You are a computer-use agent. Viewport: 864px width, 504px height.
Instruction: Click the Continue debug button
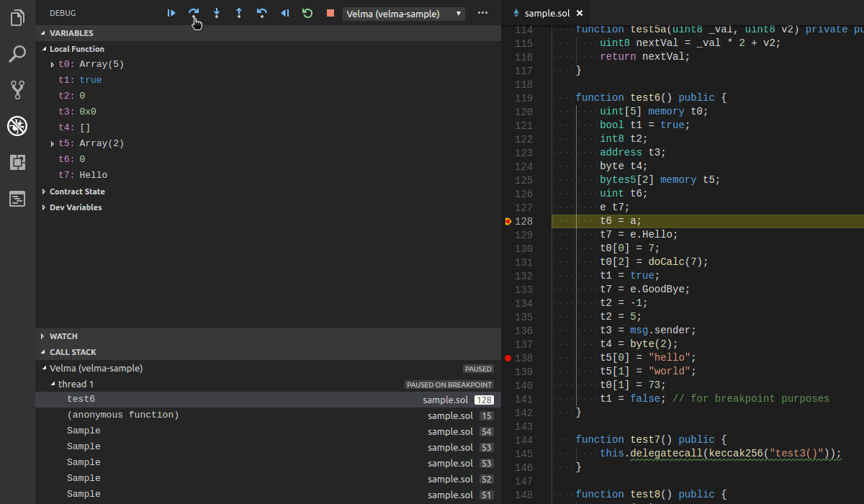171,13
